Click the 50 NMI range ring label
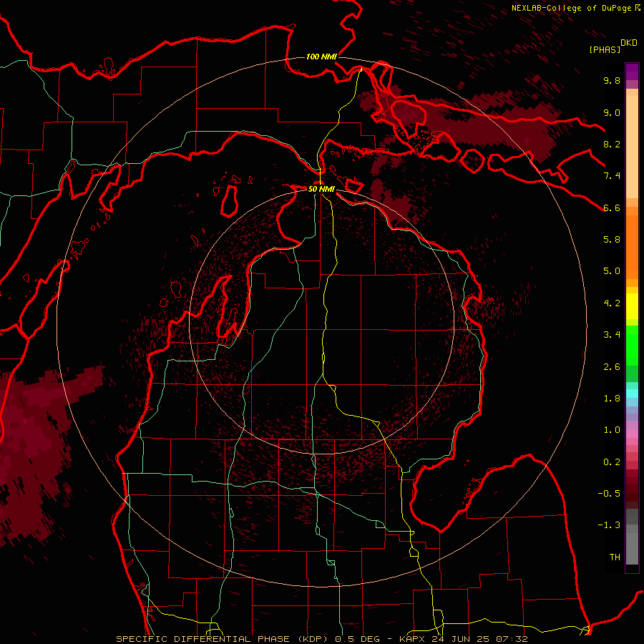Image resolution: width=644 pixels, height=644 pixels. pyautogui.click(x=321, y=189)
